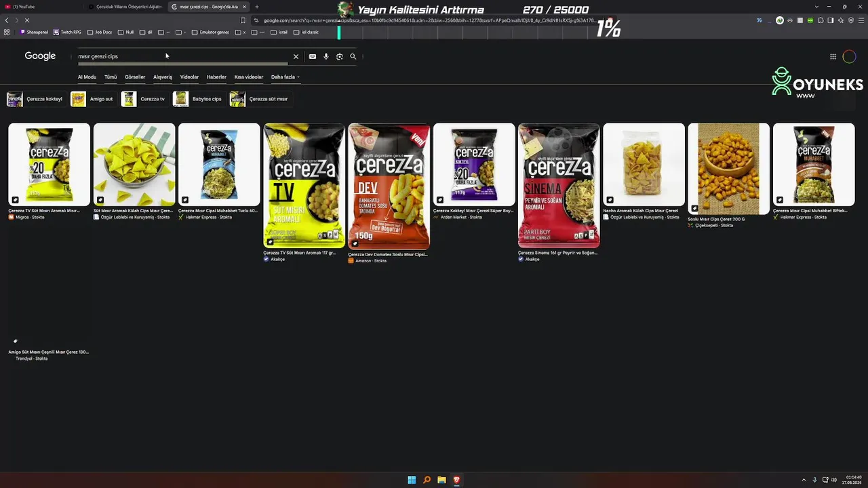This screenshot has width=868, height=488.
Task: Open the Çerezza TV Migros product image
Action: click(49, 164)
